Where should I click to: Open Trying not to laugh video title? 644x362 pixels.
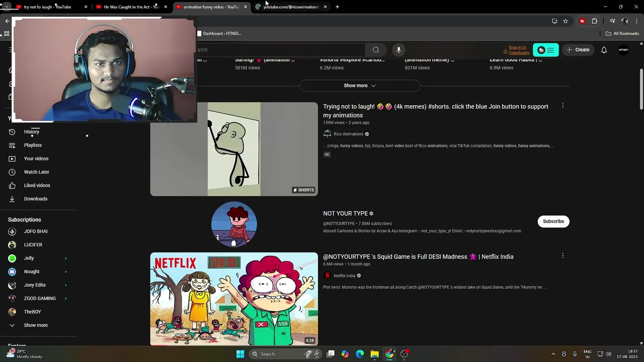click(x=436, y=111)
